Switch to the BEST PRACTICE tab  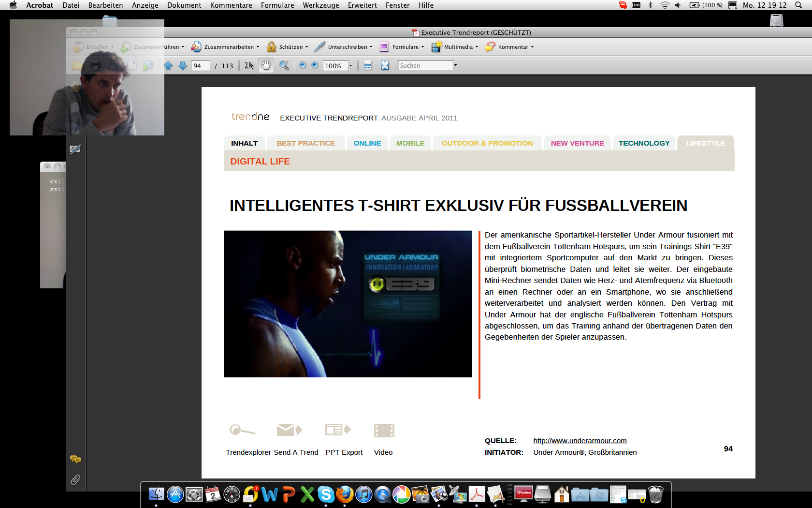pos(305,143)
